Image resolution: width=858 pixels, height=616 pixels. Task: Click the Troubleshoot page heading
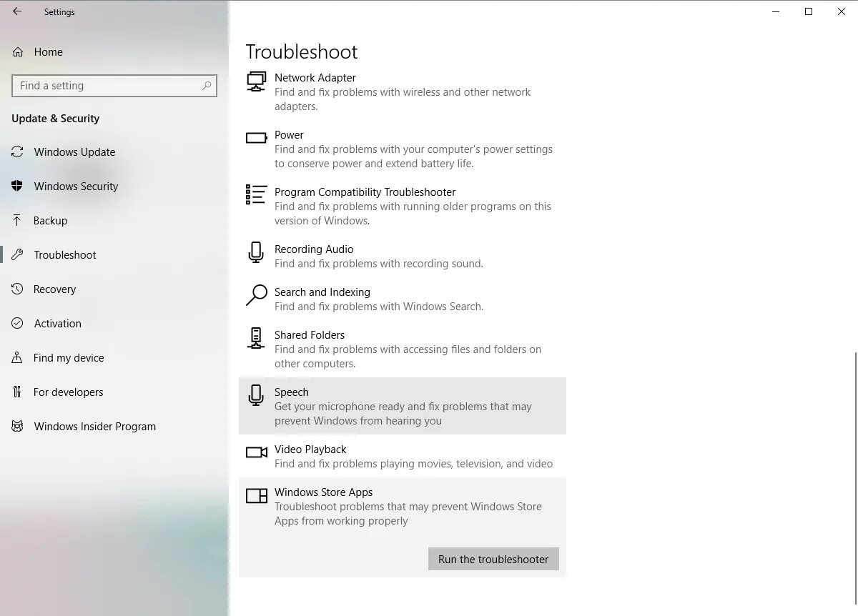coord(302,51)
